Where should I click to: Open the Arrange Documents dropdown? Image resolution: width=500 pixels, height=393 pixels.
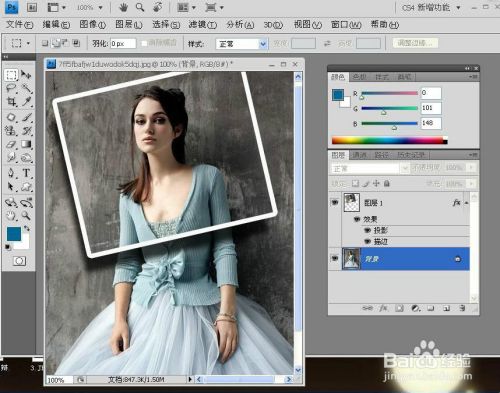tap(186, 7)
